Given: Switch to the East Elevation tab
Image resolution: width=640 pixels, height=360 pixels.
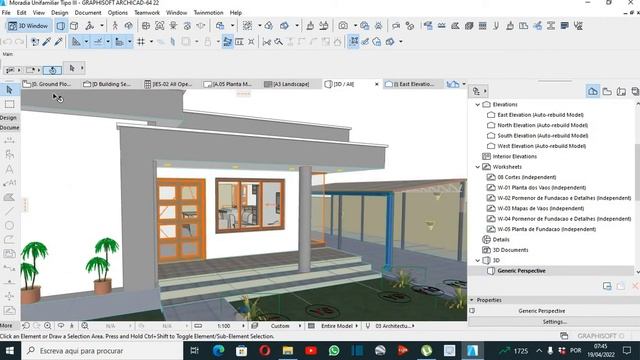Looking at the screenshot, I should coord(412,84).
